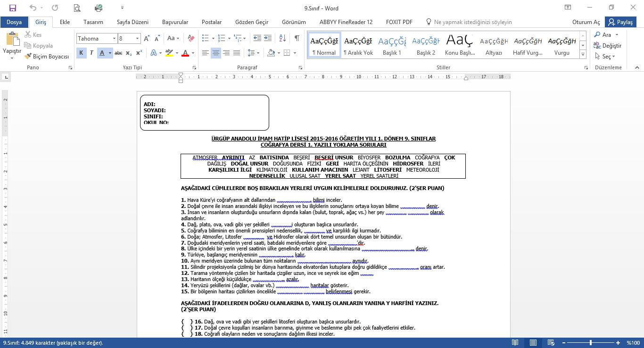The image size is (644, 348).
Task: Click the Sort (A-Z) paragraph icon
Action: (282, 38)
